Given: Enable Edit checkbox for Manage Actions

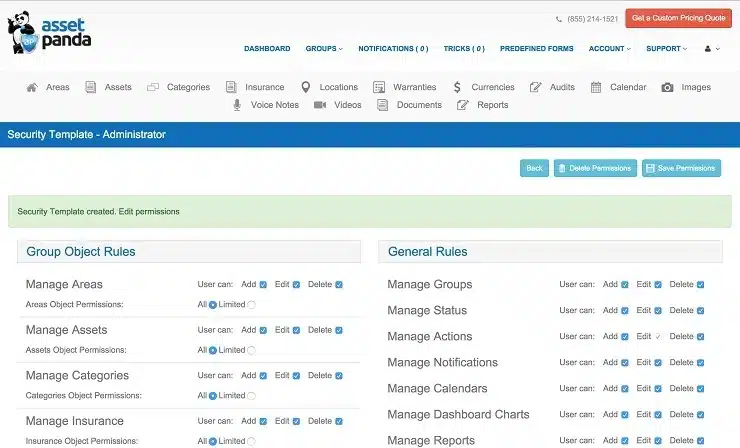Looking at the screenshot, I should [x=658, y=337].
